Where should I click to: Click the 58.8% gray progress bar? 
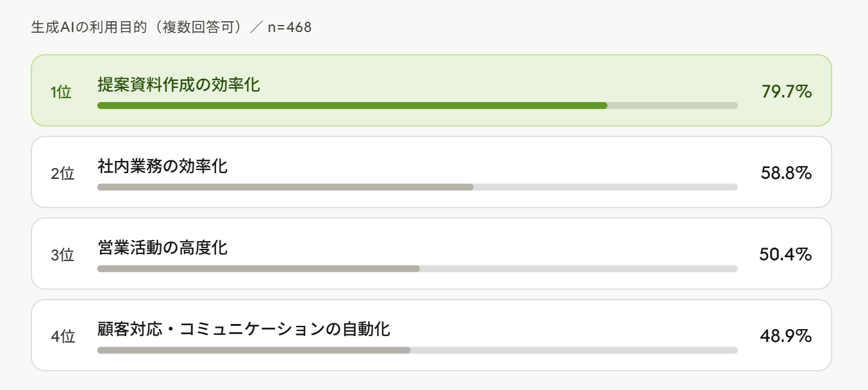(x=285, y=187)
